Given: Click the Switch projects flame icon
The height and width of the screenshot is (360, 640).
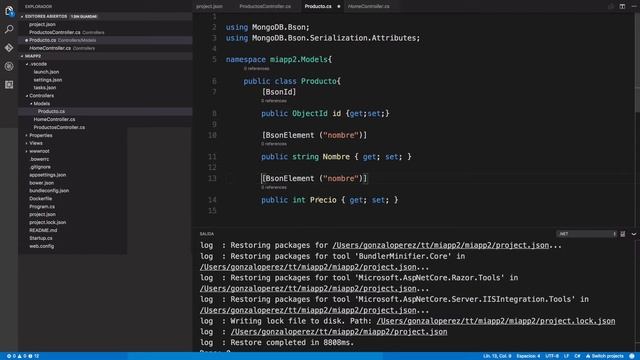Looking at the screenshot, I should point(588,356).
